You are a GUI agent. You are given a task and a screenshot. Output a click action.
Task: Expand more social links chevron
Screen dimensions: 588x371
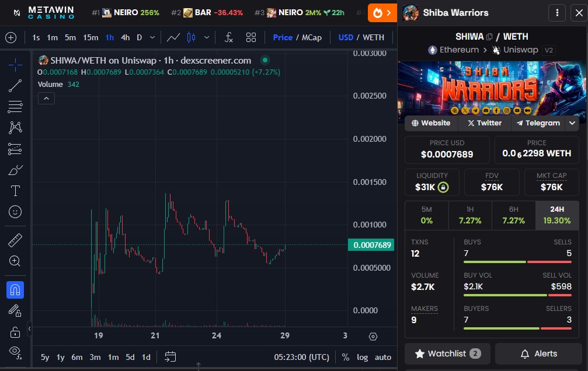572,123
